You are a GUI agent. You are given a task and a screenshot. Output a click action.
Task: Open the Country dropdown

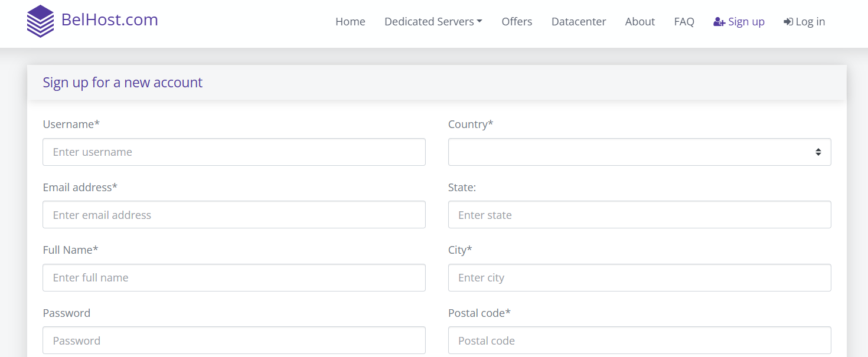click(x=639, y=152)
